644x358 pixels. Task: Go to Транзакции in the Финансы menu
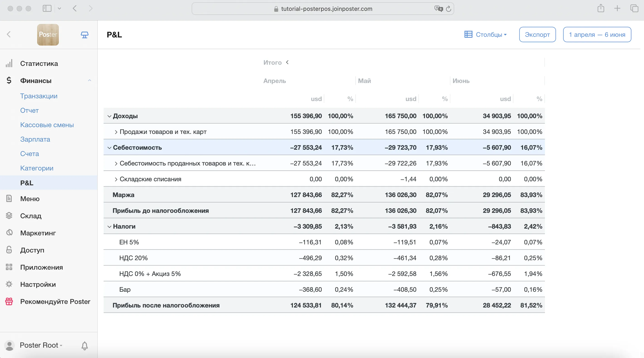point(39,96)
